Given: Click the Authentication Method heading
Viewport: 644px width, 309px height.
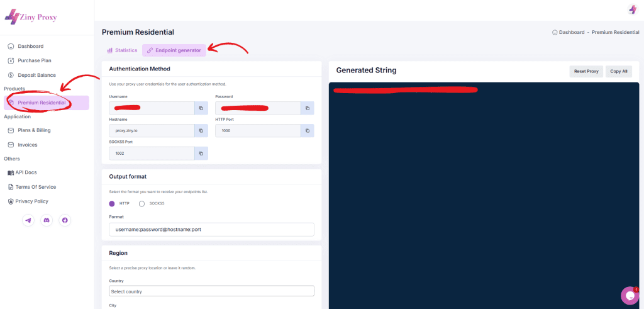Looking at the screenshot, I should pos(140,69).
